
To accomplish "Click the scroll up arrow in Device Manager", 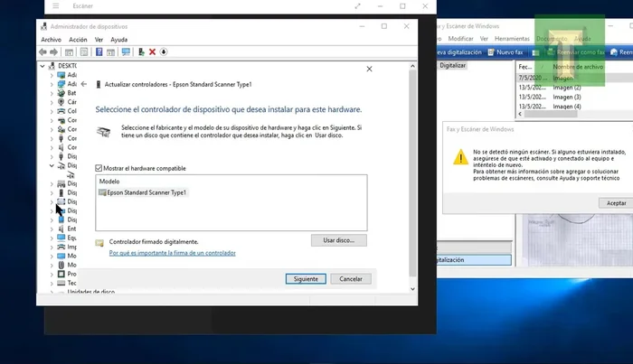I will coord(412,66).
